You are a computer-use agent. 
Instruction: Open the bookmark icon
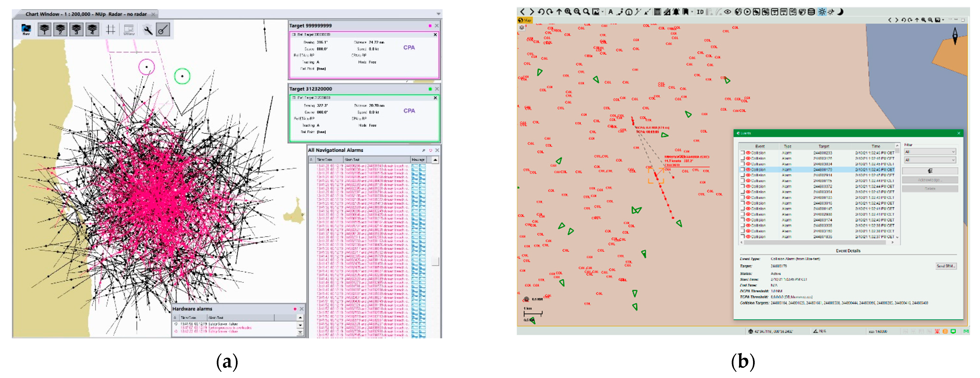point(686,12)
